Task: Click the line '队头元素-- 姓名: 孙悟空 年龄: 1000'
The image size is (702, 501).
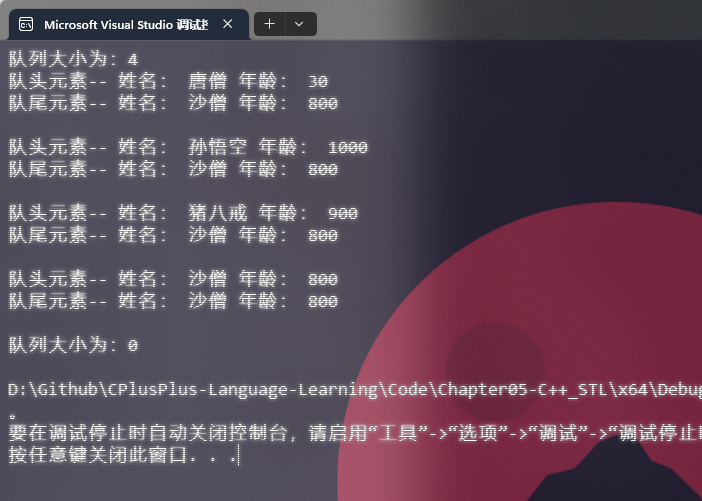Action: [x=188, y=147]
